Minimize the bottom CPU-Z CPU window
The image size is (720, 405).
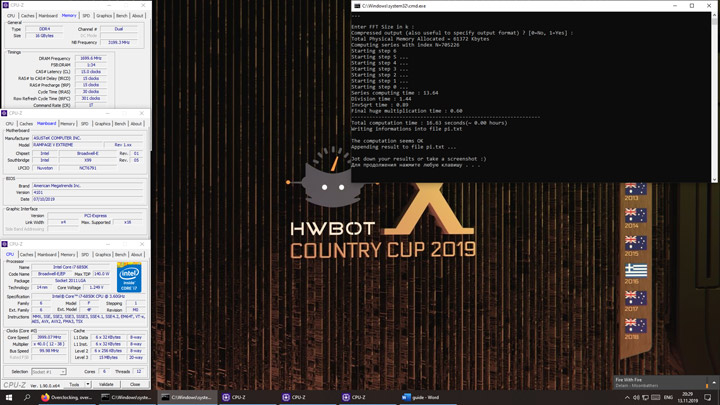(x=108, y=244)
